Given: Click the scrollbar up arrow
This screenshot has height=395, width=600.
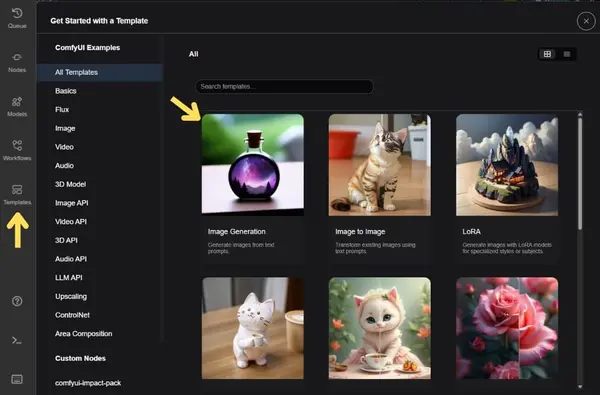Looking at the screenshot, I should [x=580, y=114].
